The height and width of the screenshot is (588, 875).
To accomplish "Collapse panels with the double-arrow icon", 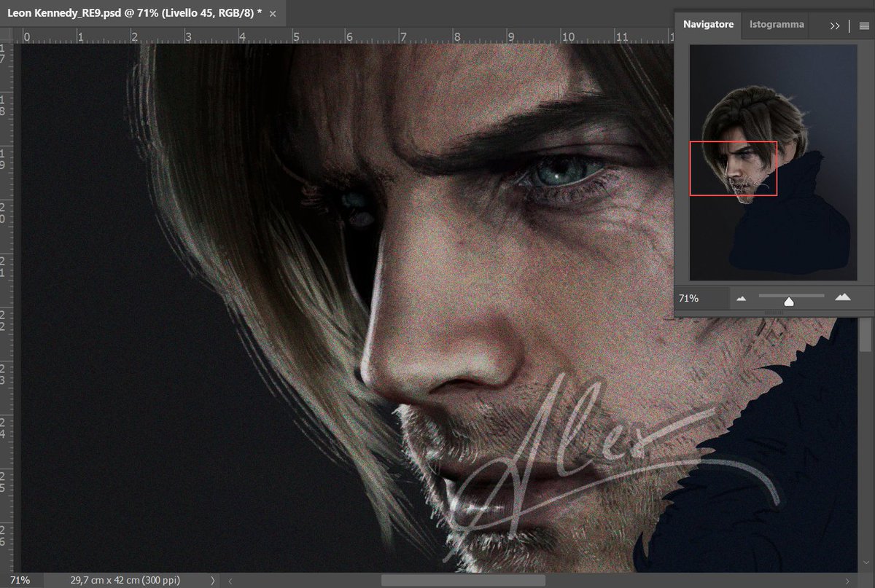I will point(833,25).
